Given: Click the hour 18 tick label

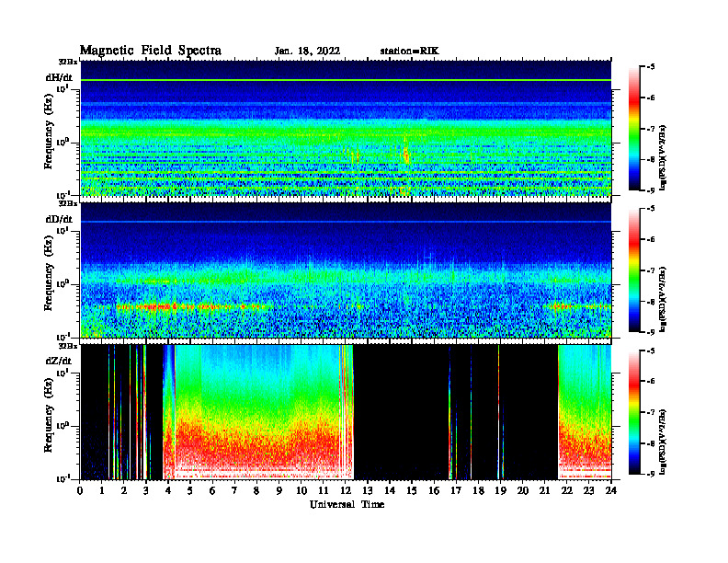Looking at the screenshot, I should click(478, 491).
